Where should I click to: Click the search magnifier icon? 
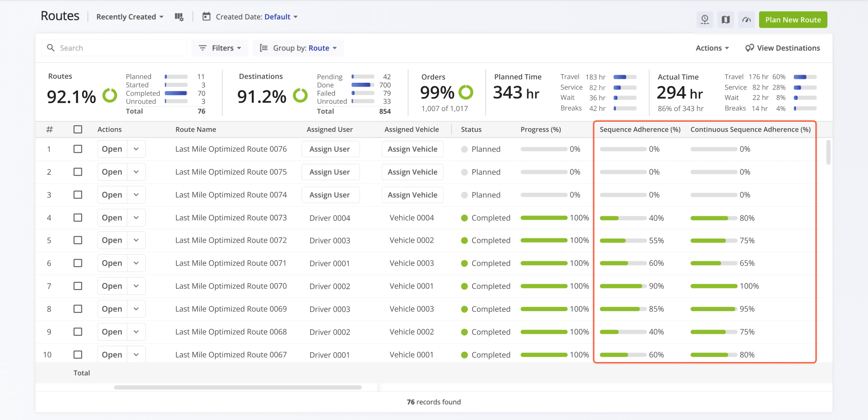click(51, 48)
